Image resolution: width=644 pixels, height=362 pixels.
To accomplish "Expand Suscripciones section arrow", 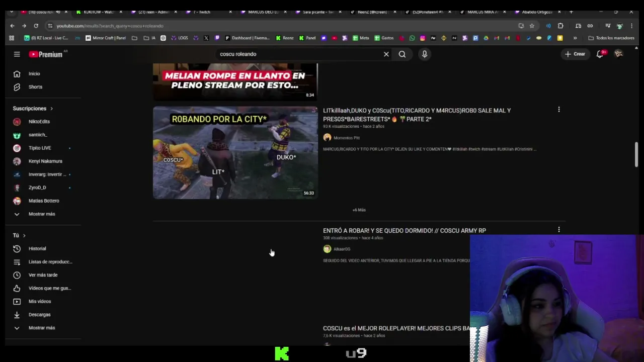I will pos(51,109).
